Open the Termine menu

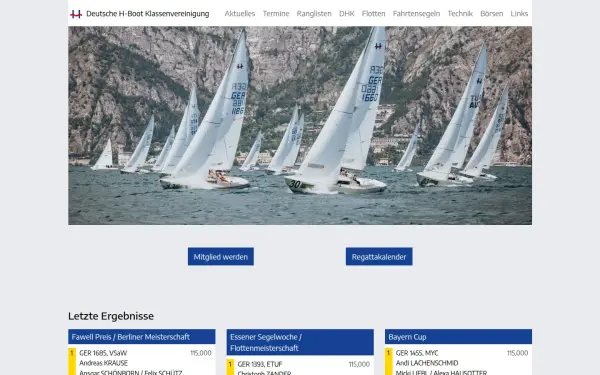[x=276, y=14]
